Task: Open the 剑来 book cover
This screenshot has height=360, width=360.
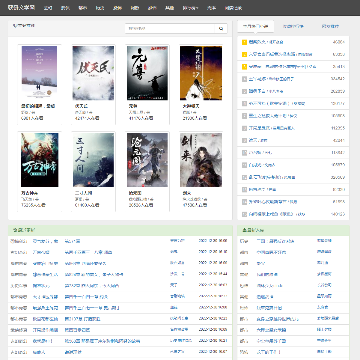Action: coord(201,160)
